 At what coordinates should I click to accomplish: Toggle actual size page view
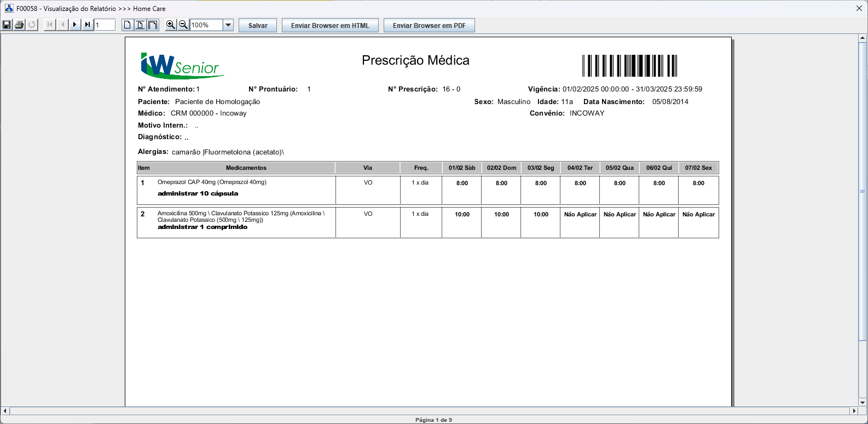click(128, 25)
